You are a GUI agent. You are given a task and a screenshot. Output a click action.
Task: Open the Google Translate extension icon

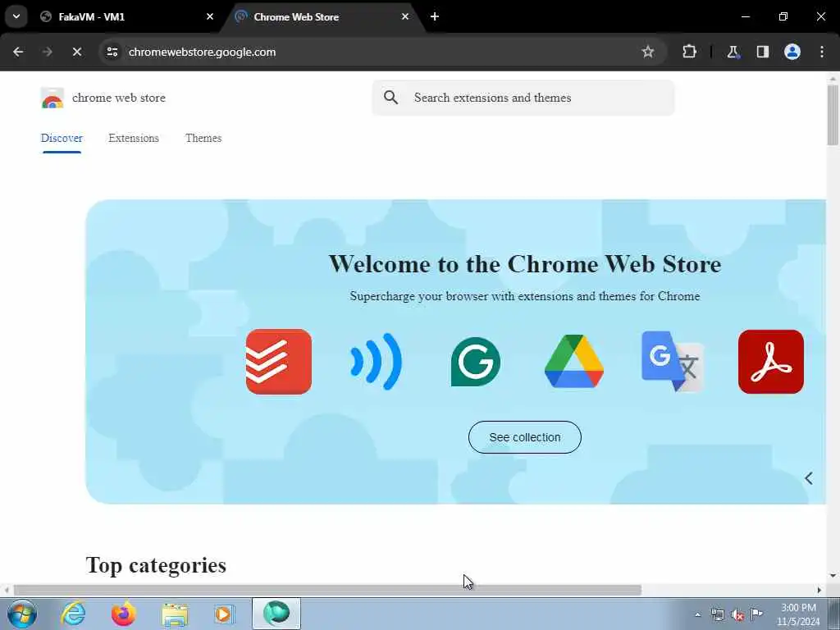673,362
